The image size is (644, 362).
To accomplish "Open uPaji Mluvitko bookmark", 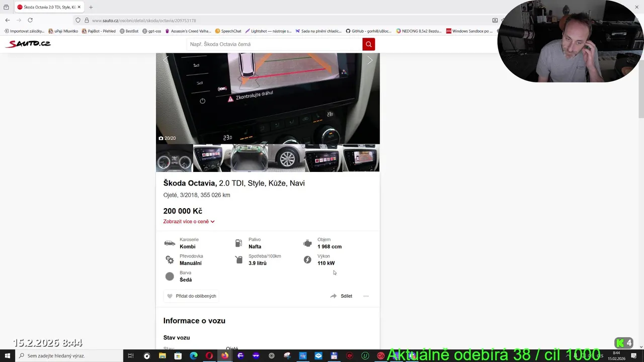I will coord(63,31).
